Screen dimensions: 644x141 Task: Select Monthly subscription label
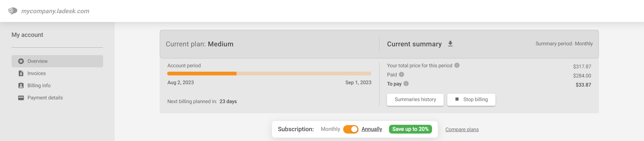(330, 129)
